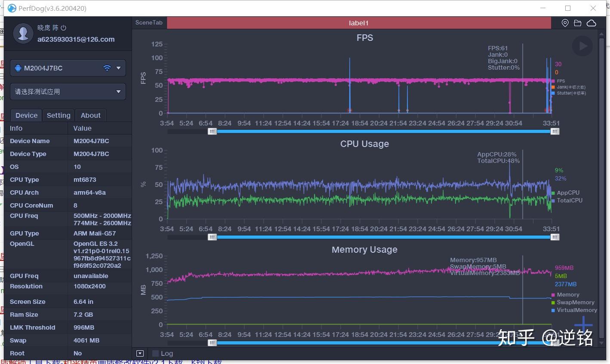Click the Memory Usage chart title
The image size is (610, 364).
click(365, 250)
